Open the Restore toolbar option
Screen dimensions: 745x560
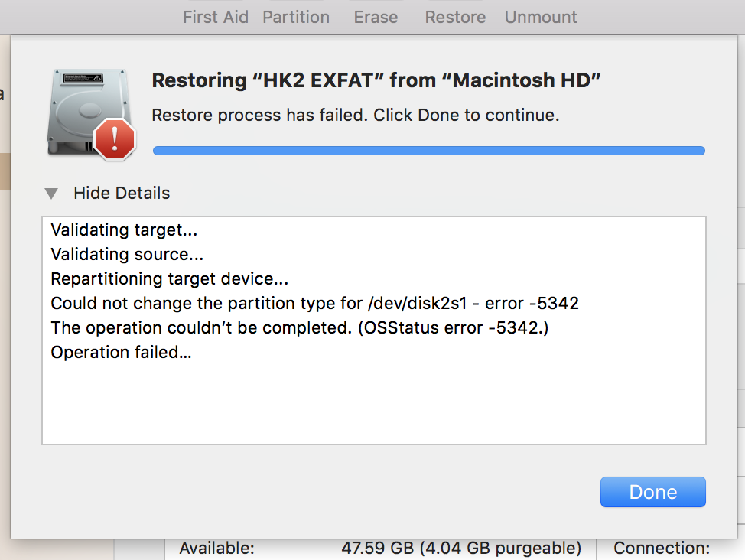click(x=455, y=17)
